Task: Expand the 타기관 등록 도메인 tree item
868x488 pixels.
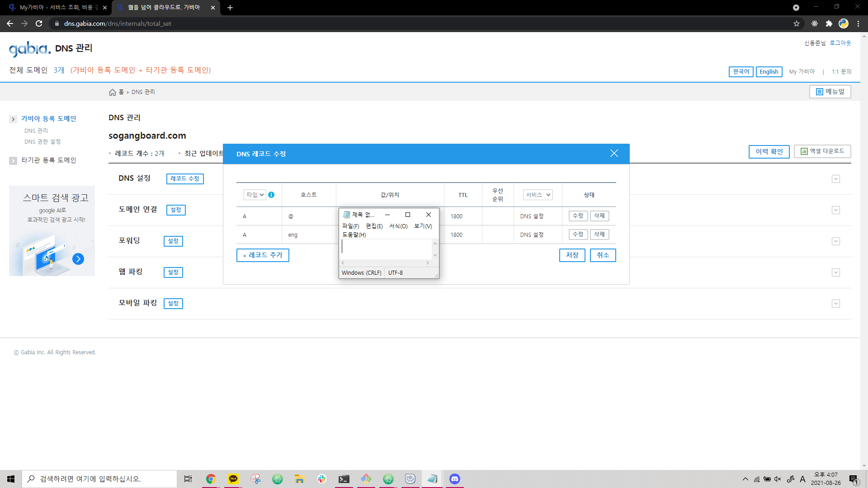Action: coord(13,160)
